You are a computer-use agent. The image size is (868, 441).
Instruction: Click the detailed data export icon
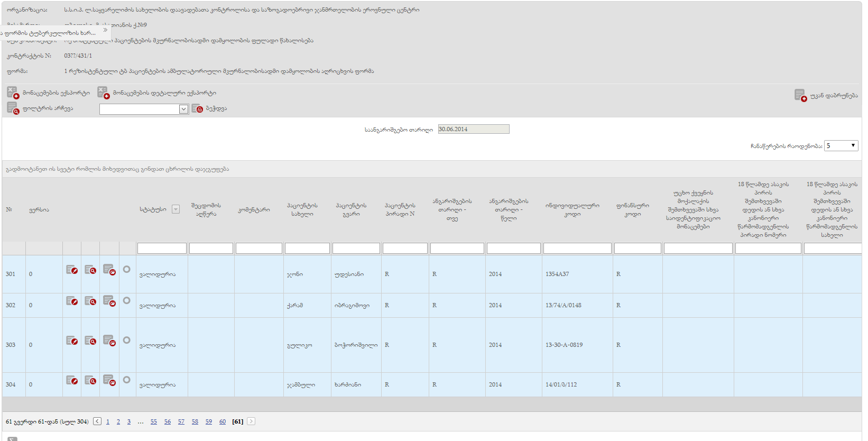tap(103, 93)
